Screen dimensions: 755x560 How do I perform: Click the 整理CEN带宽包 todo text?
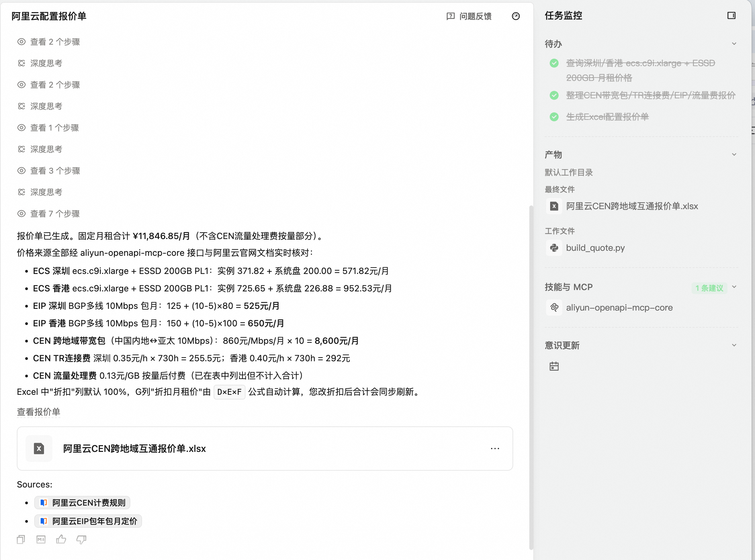tap(651, 95)
